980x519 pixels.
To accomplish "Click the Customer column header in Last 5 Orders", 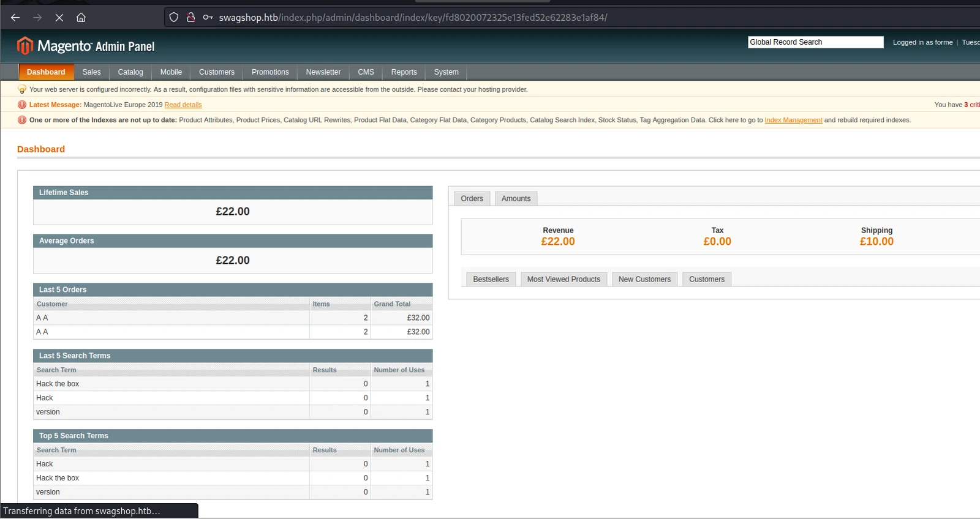I will pyautogui.click(x=171, y=304).
